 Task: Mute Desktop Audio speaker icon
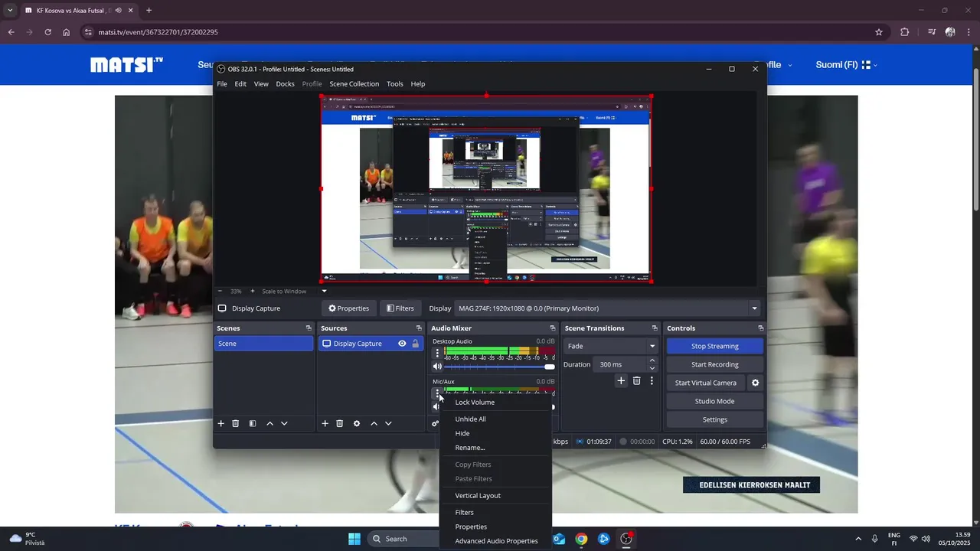437,367
